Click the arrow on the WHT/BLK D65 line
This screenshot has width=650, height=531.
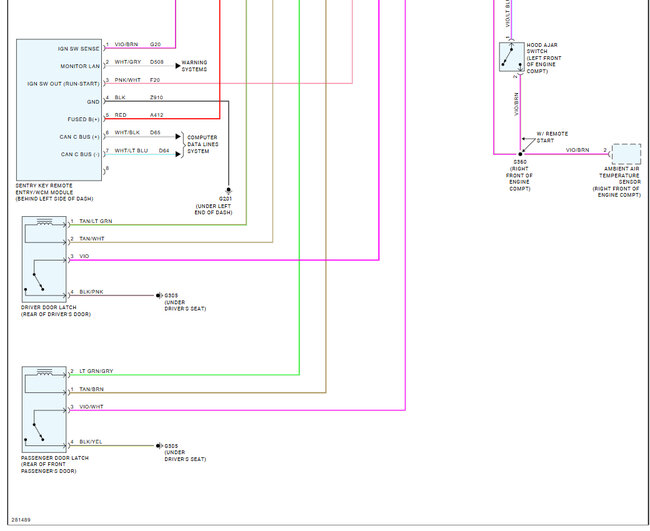[178, 136]
